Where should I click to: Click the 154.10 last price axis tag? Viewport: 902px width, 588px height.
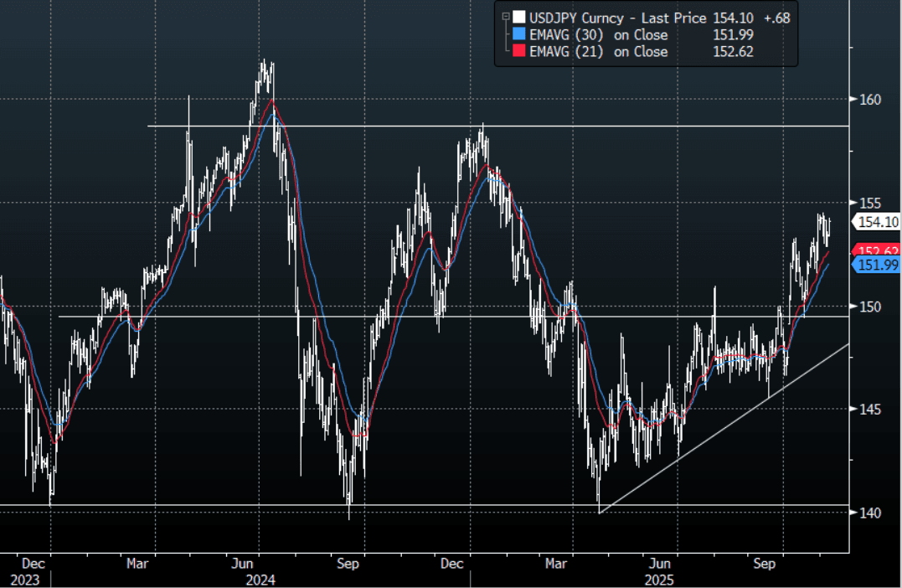(877, 222)
